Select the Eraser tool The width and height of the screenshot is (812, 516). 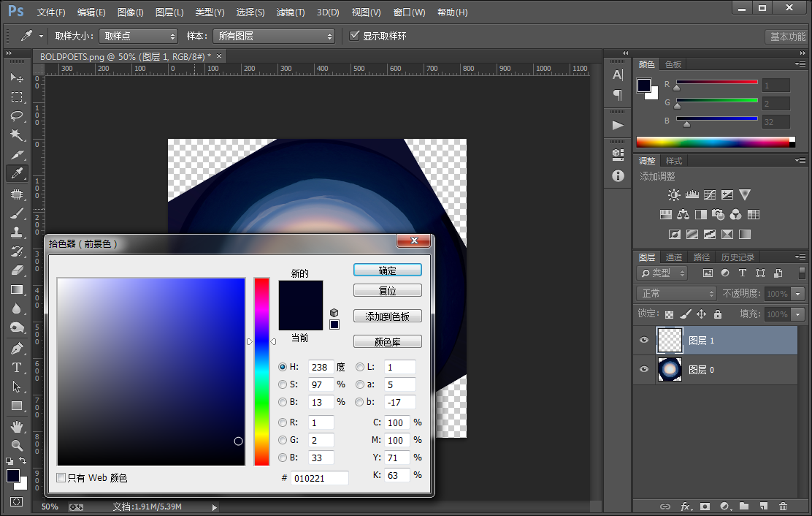(17, 270)
